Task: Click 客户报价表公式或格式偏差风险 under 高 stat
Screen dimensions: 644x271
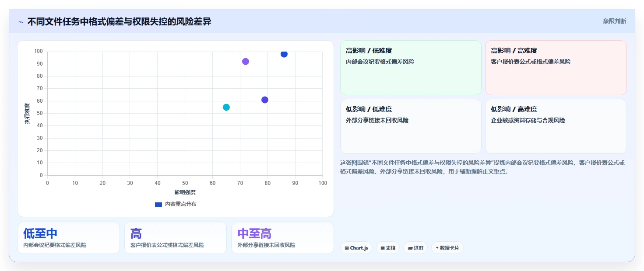Action: (x=167, y=245)
